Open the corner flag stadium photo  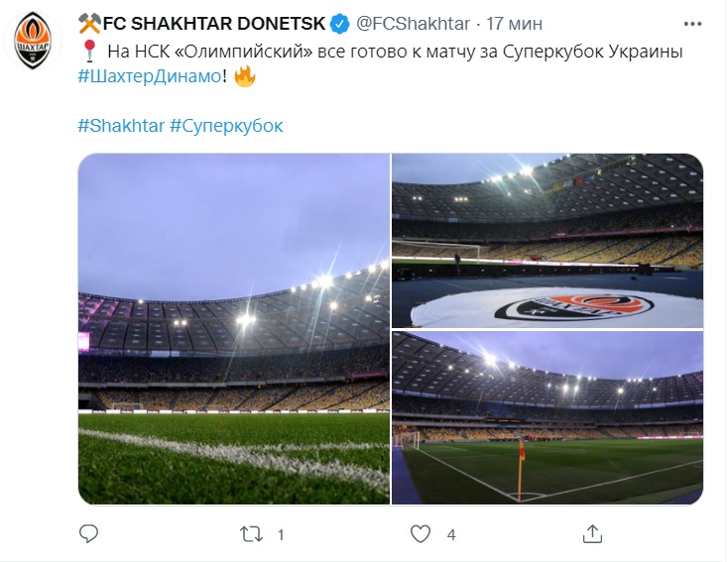[x=546, y=417]
